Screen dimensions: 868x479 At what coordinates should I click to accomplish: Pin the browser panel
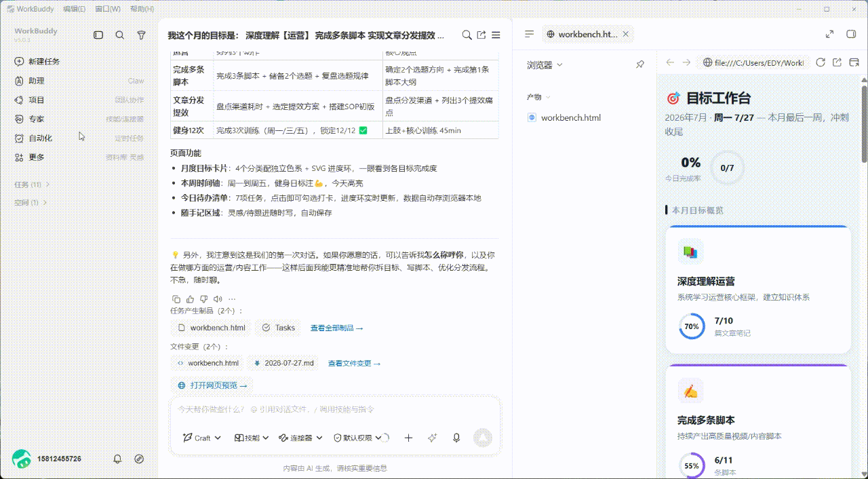640,64
